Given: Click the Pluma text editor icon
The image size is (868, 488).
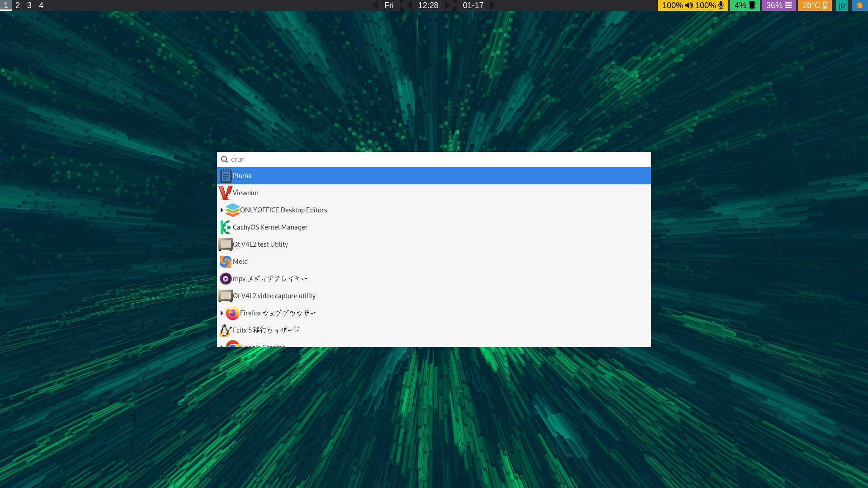Looking at the screenshot, I should pyautogui.click(x=226, y=176).
